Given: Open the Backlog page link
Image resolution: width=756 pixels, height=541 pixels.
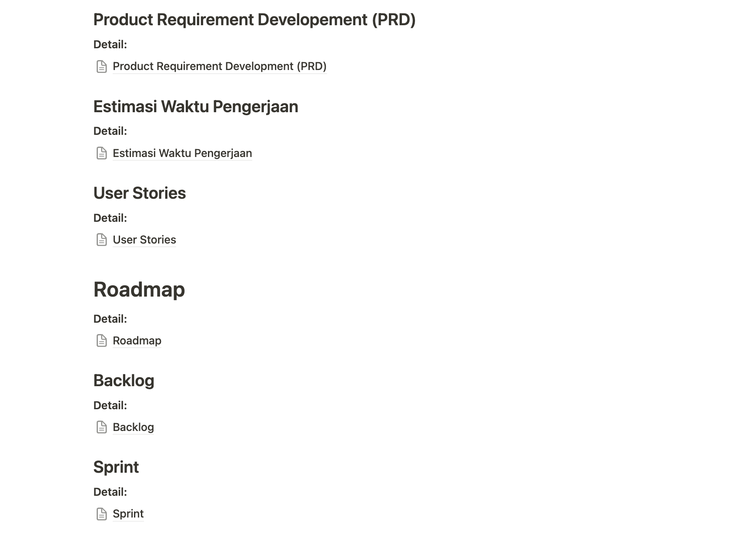Looking at the screenshot, I should click(133, 427).
